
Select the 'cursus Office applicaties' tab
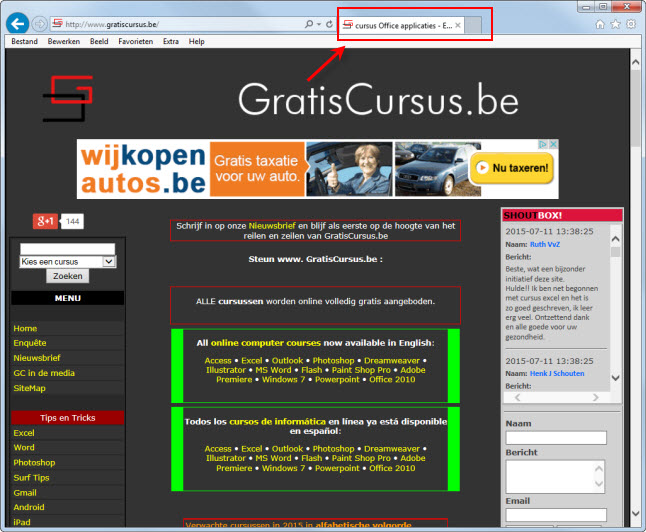pyautogui.click(x=402, y=25)
